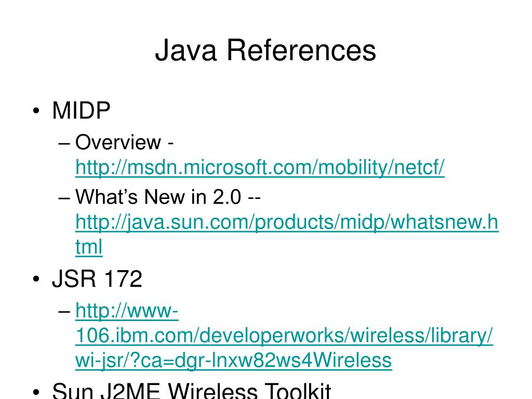Click the 'Overview -' sub-bullet text
The image size is (532, 399).
(x=124, y=142)
